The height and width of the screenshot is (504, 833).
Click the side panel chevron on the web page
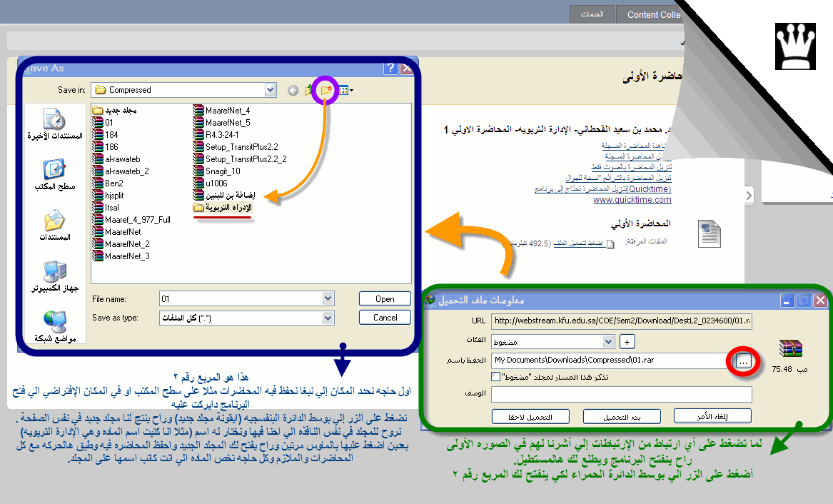pyautogui.click(x=749, y=196)
